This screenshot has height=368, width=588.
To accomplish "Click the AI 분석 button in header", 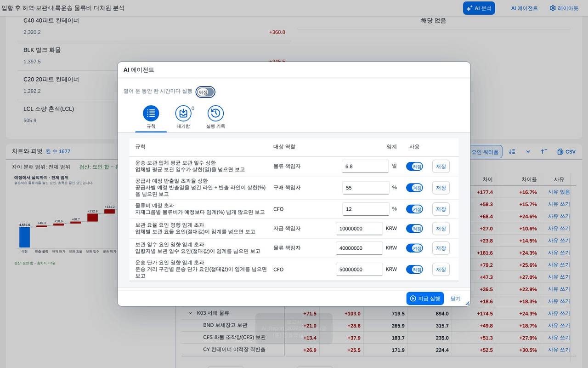I will 479,8.
